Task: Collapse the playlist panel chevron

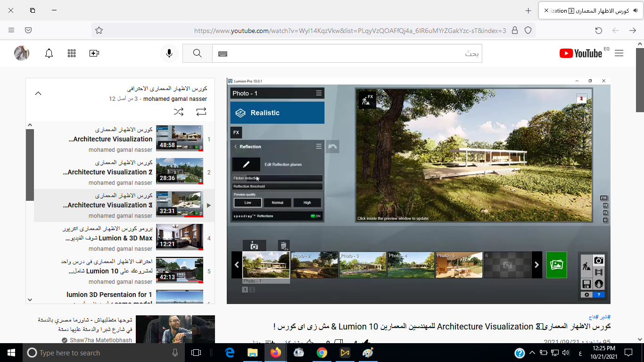Action: tap(38, 93)
